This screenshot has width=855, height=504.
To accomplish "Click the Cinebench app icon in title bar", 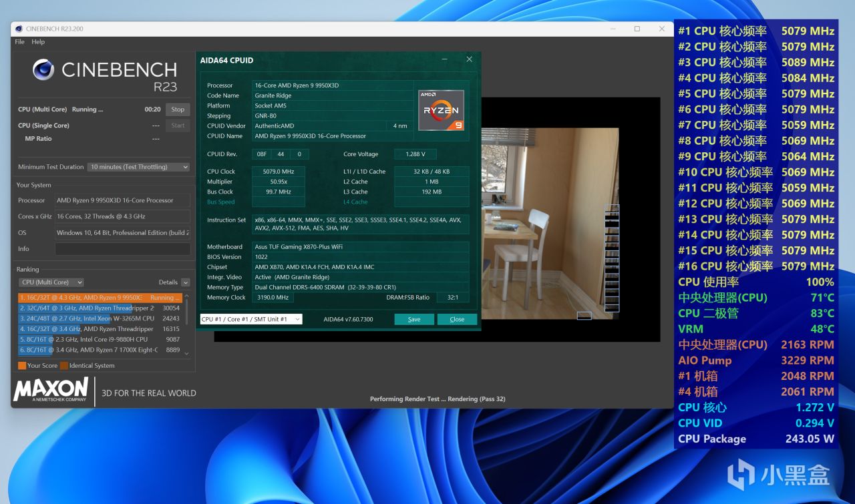I will [x=19, y=29].
